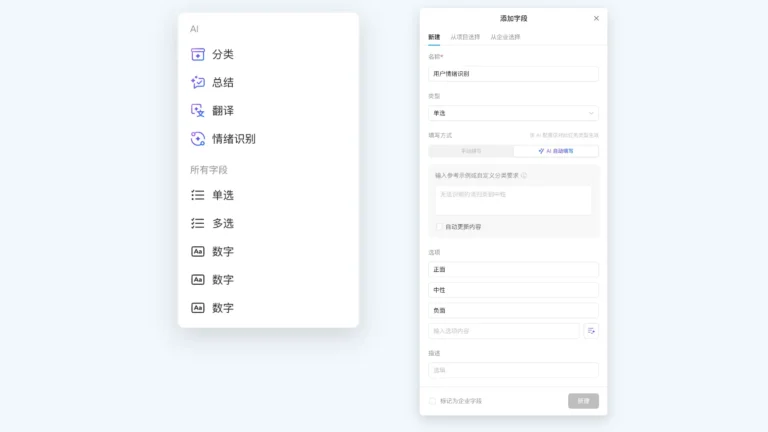Select the 分类 AI field icon

point(197,54)
